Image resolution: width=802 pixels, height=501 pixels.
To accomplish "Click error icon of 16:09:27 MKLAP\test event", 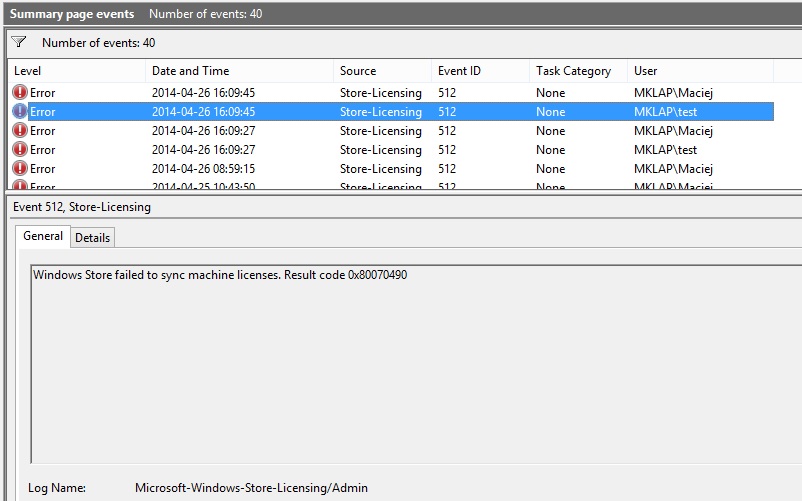I will 19,149.
